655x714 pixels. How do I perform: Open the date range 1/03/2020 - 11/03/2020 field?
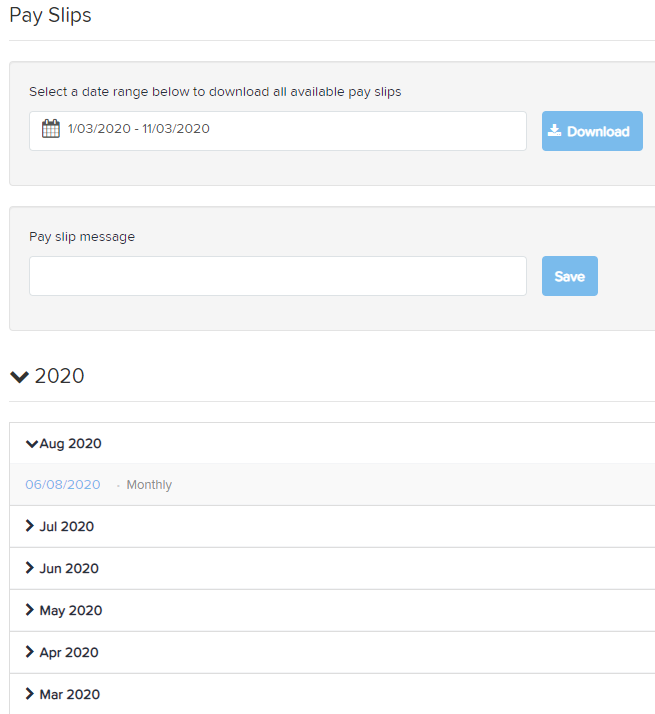click(278, 131)
